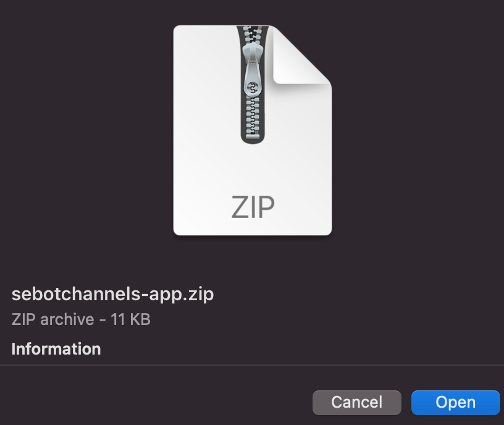Click the separator line under Information
504x425 pixels.
[x=252, y=365]
